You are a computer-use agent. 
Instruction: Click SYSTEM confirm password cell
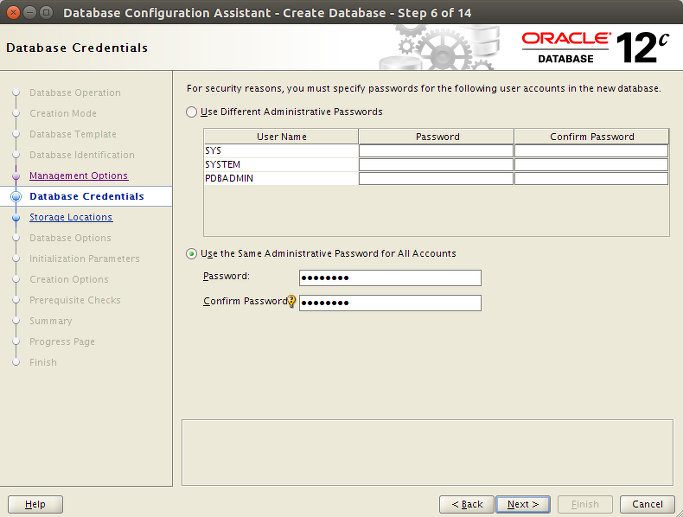click(591, 165)
